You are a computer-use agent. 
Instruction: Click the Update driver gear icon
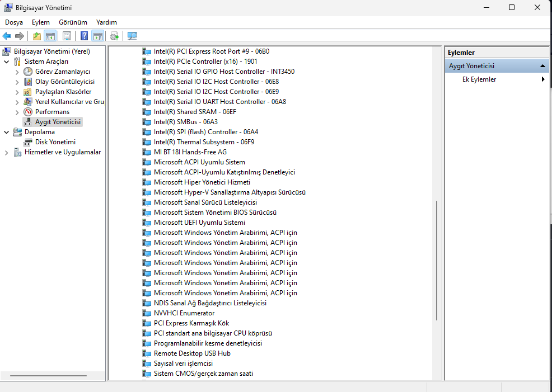click(x=114, y=36)
